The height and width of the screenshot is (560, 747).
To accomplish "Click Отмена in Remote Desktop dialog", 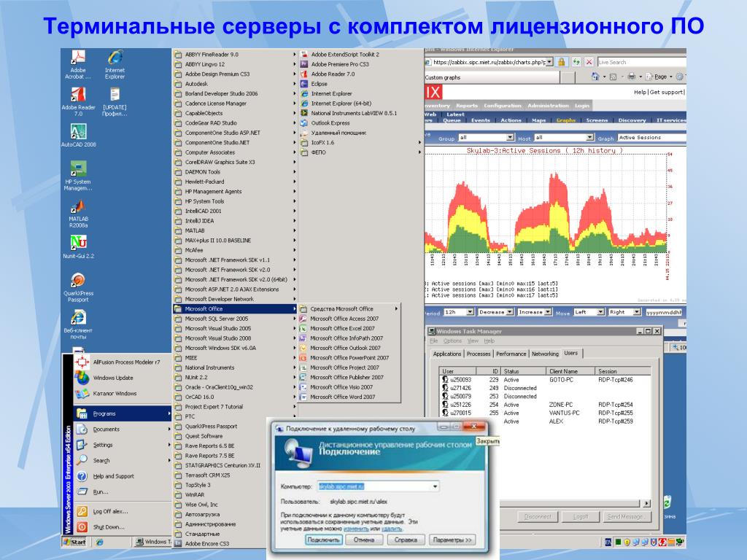I will coord(364,540).
